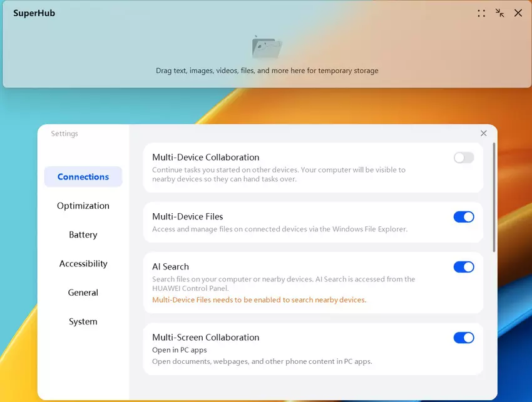
Task: Enable the Multi-Device Collaboration switch
Action: 464,158
